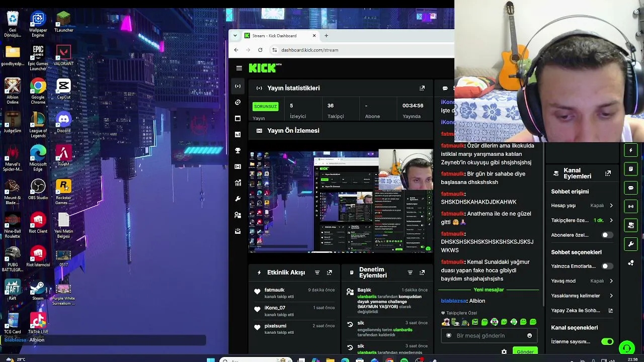Image resolution: width=644 pixels, height=362 pixels.
Task: Open the window-shaped icon in Kick sidebar
Action: [x=238, y=119]
